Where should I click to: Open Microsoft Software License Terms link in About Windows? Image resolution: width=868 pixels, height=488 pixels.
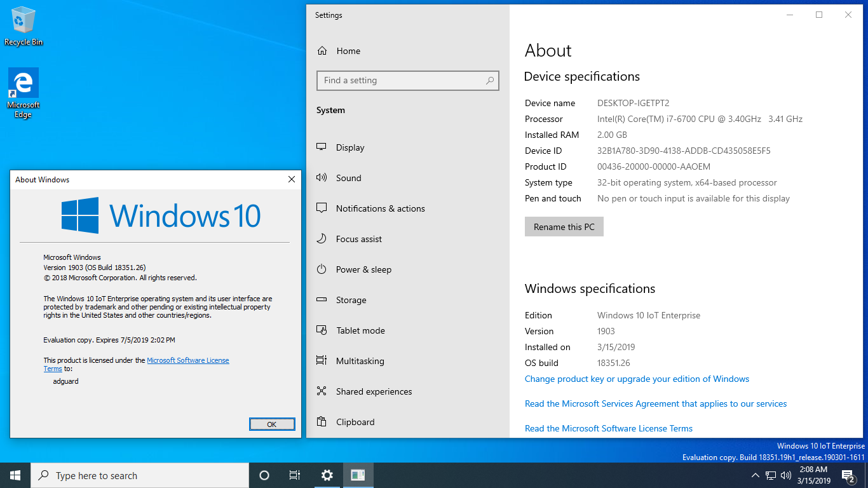tap(188, 360)
